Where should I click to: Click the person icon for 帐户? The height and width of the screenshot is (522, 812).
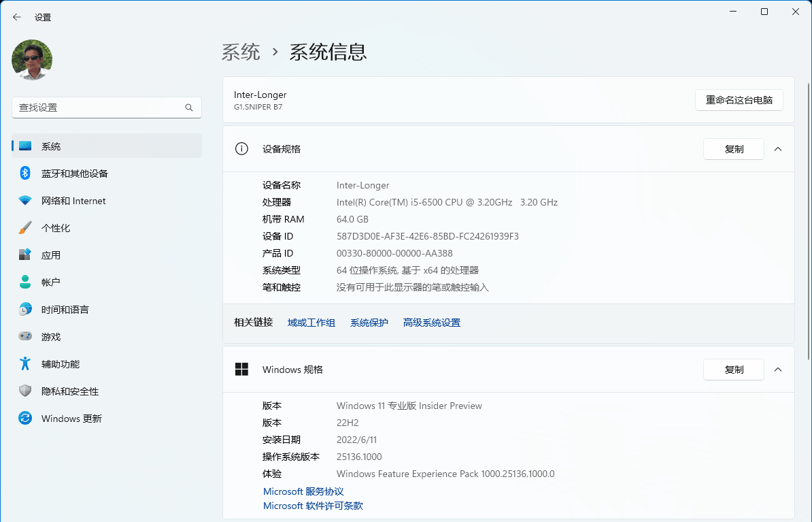tap(25, 282)
